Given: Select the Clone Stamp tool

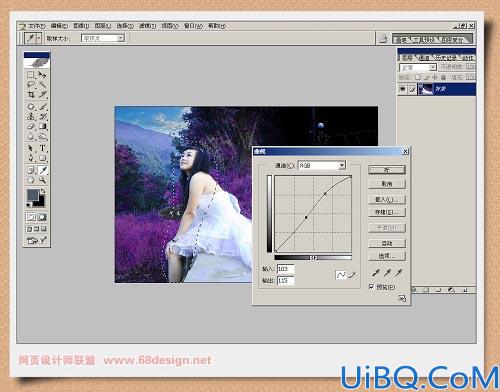Looking at the screenshot, I should 31,117.
